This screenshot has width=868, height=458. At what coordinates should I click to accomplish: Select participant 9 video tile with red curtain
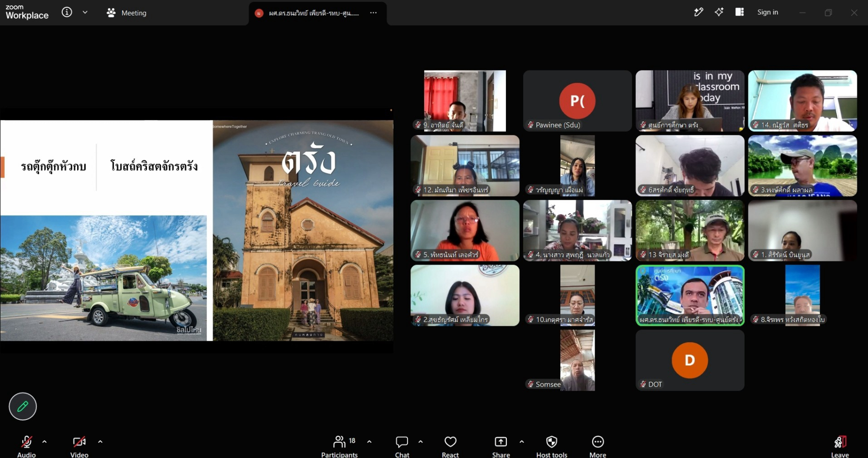pyautogui.click(x=465, y=101)
